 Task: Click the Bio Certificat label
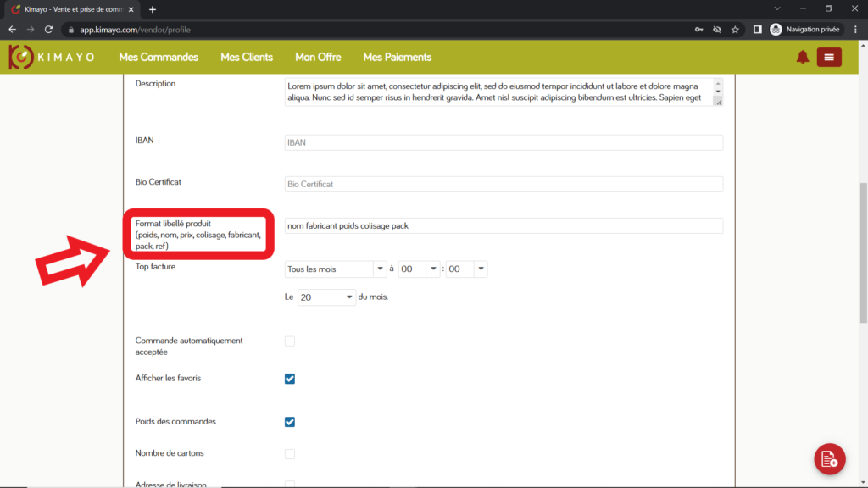click(x=158, y=182)
